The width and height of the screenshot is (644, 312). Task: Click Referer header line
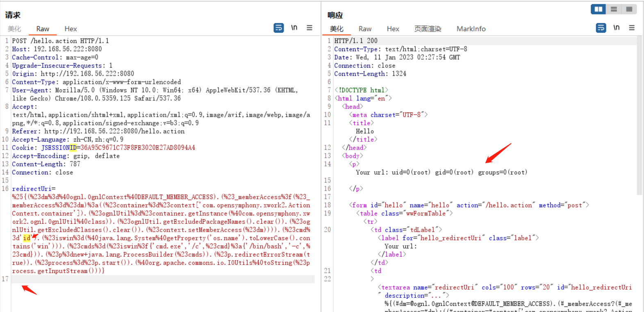pyautogui.click(x=98, y=131)
